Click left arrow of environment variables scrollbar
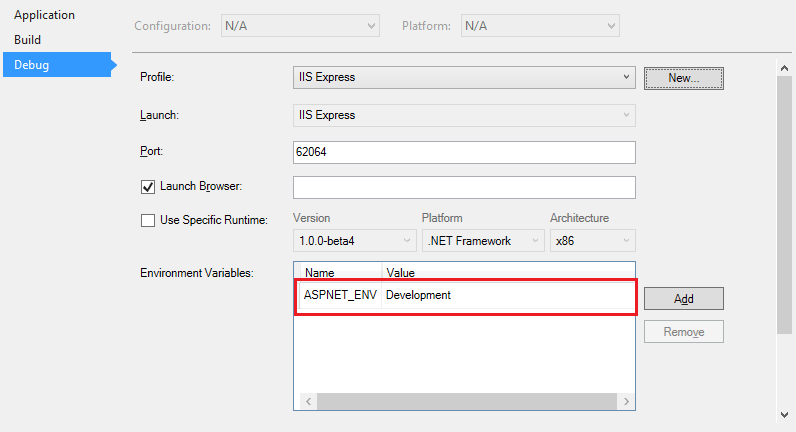The height and width of the screenshot is (432, 796). point(309,402)
